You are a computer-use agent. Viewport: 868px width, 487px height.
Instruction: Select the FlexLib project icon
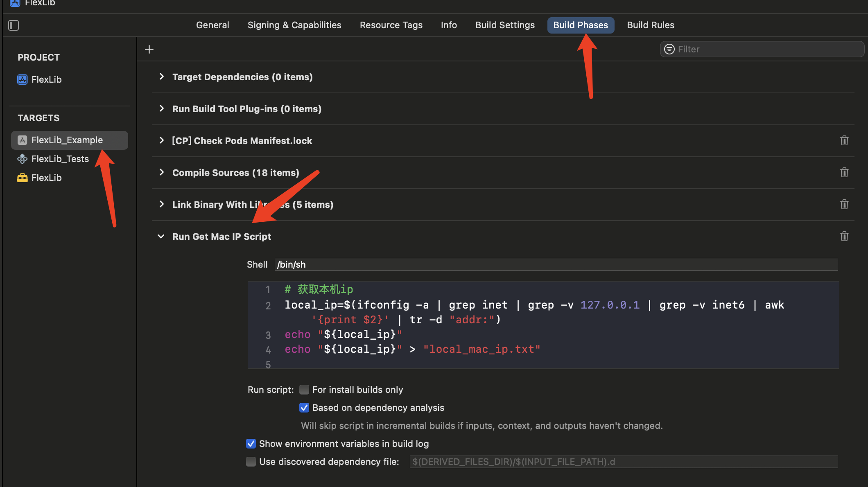[23, 79]
